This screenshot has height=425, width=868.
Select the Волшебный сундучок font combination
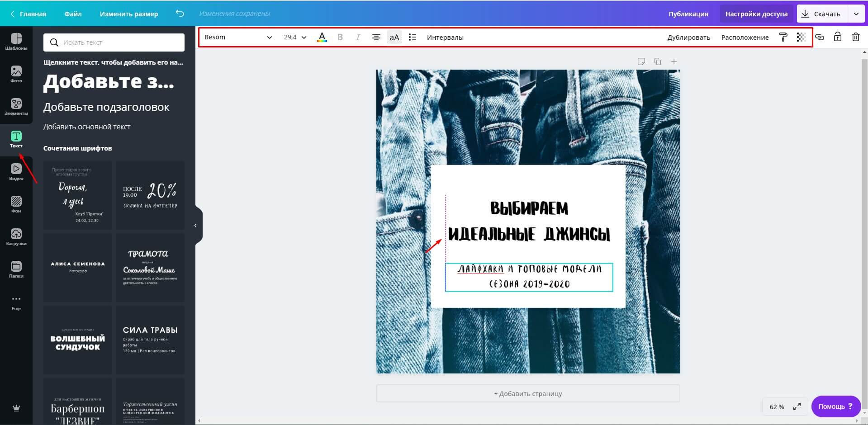pos(78,340)
